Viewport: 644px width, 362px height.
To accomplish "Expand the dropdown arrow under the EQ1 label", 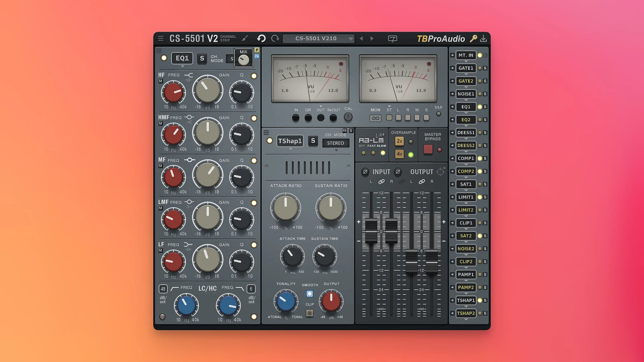I will [182, 66].
